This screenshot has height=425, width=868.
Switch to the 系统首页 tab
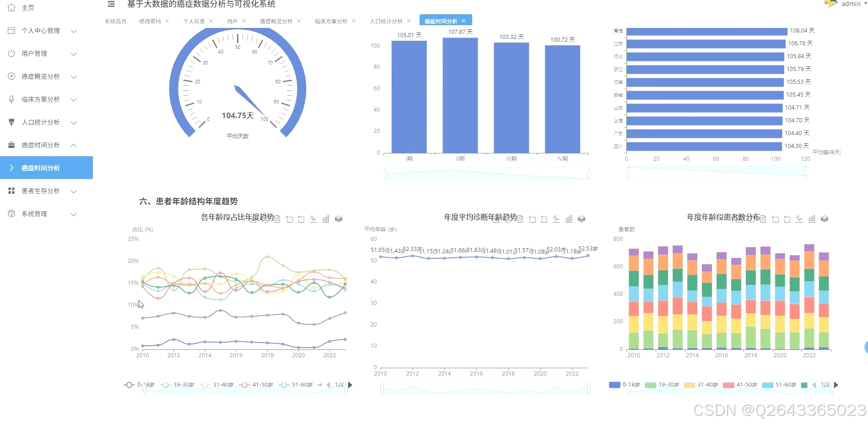coord(116,22)
